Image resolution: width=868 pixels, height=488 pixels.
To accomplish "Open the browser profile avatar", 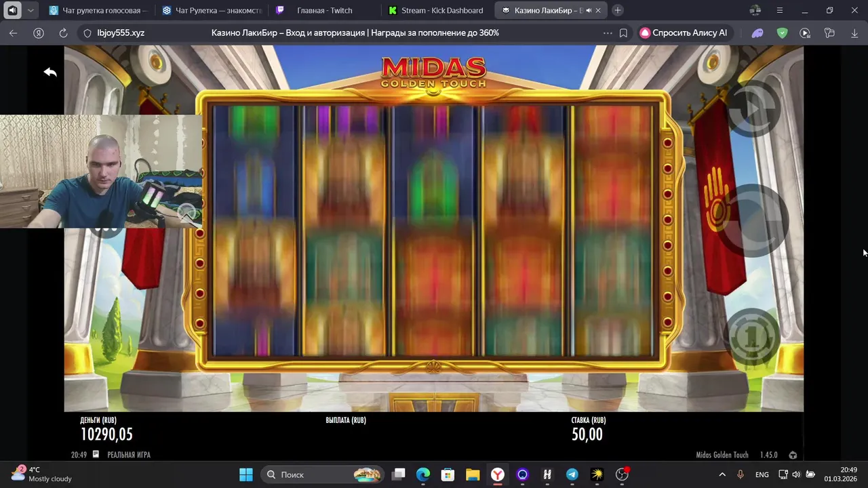I will [755, 10].
